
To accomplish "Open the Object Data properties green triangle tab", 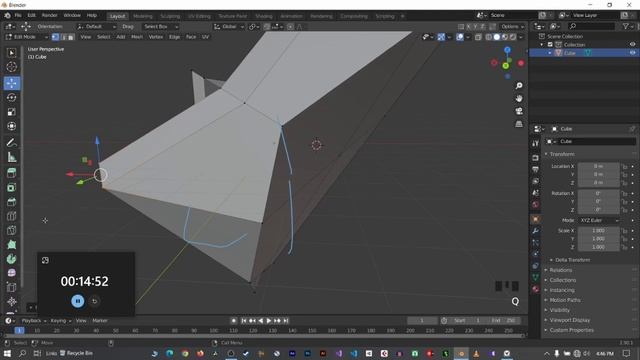I will [536, 278].
